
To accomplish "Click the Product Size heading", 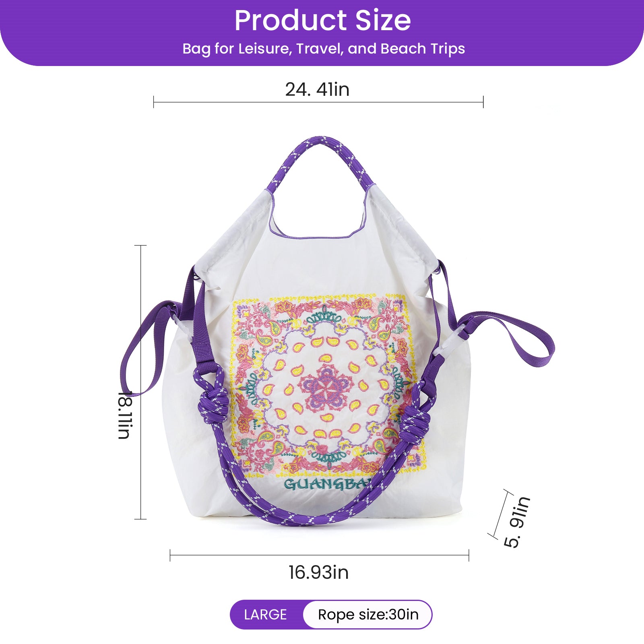I will tap(322, 20).
